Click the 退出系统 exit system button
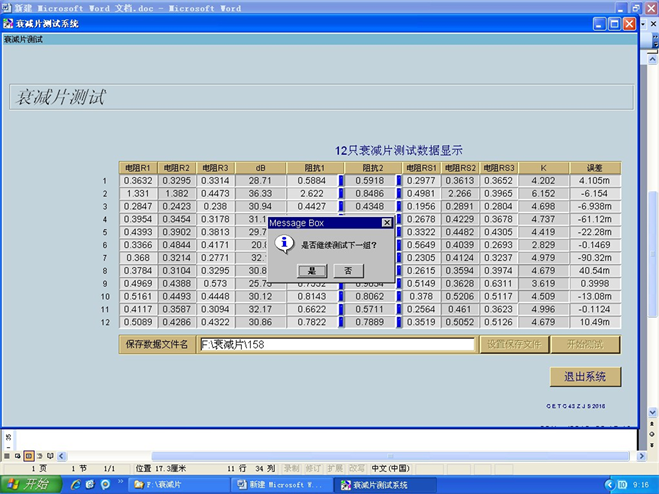Screen dimensions: 659x494 [585, 377]
